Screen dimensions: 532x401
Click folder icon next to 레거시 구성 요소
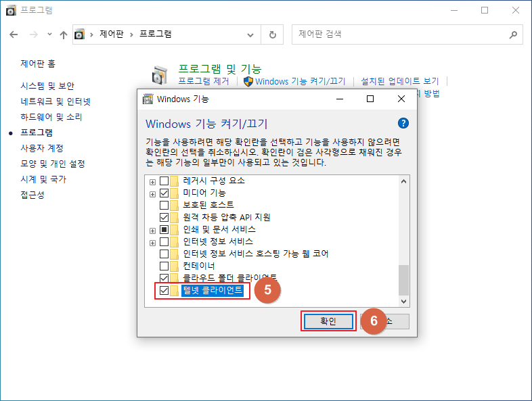(175, 181)
